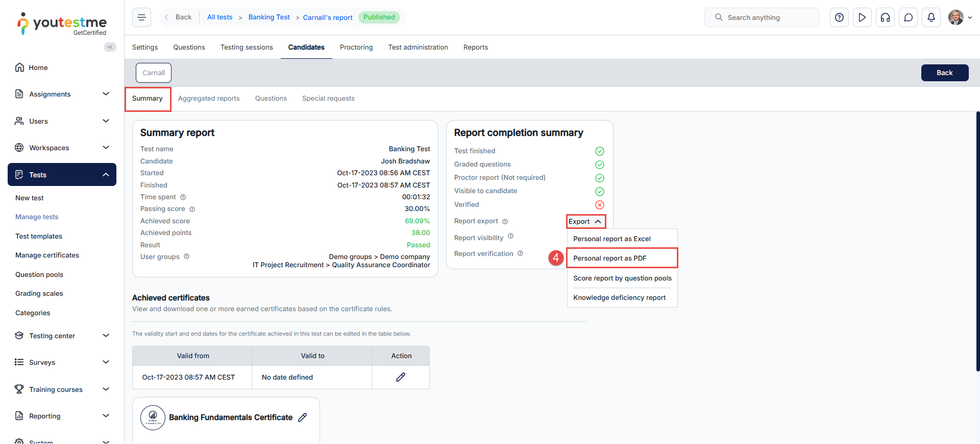
Task: Edit the Banking Fundamentals Certificate name
Action: [x=303, y=417]
